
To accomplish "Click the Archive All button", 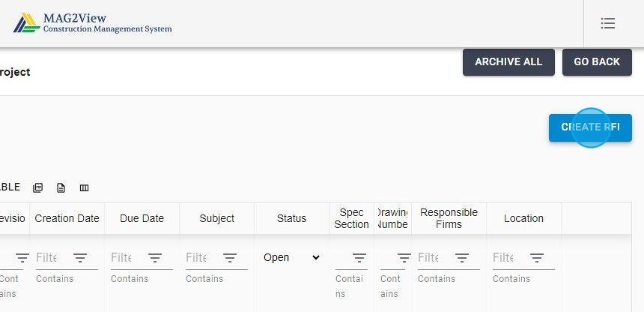I will coord(508,62).
